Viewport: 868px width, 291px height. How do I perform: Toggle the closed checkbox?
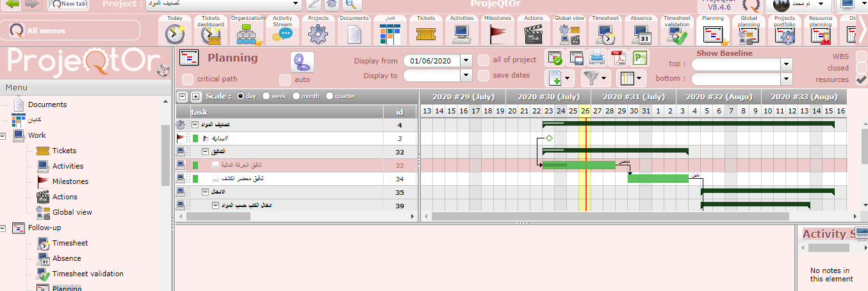click(x=862, y=68)
